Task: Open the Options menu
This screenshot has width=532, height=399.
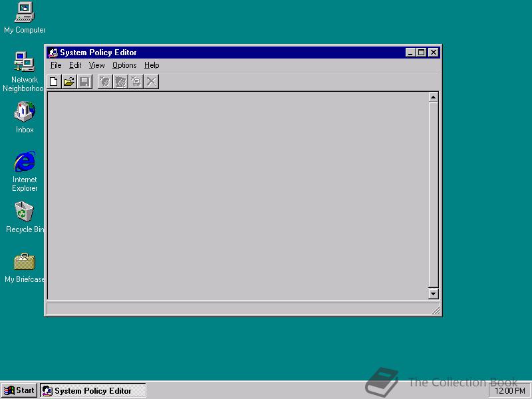Action: (124, 65)
